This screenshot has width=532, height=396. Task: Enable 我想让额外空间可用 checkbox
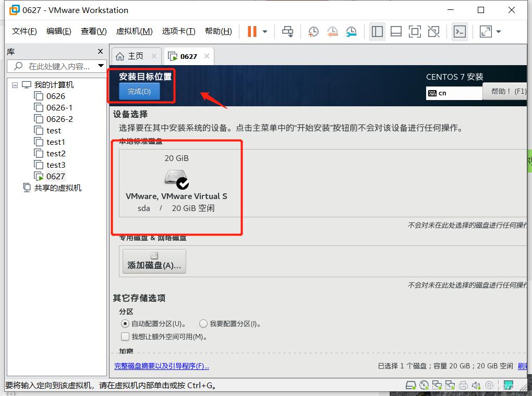click(x=125, y=337)
